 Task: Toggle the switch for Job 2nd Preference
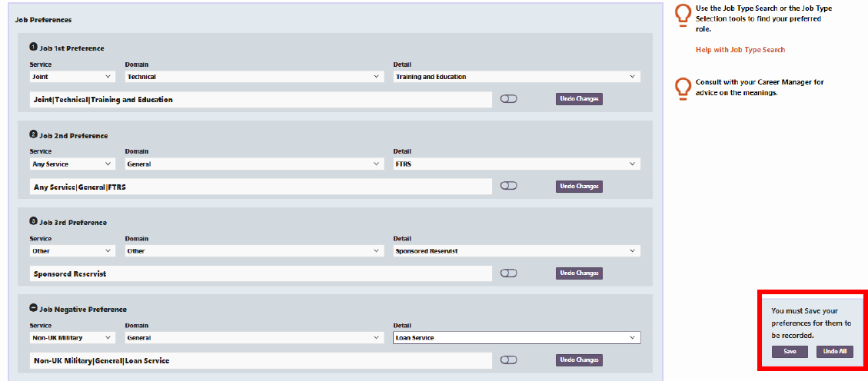pyautogui.click(x=509, y=186)
